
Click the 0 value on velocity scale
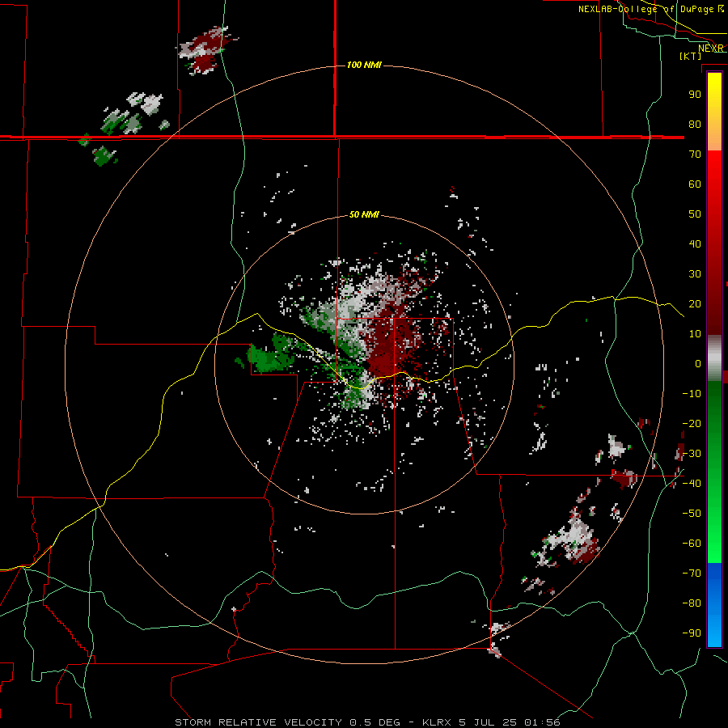point(698,363)
